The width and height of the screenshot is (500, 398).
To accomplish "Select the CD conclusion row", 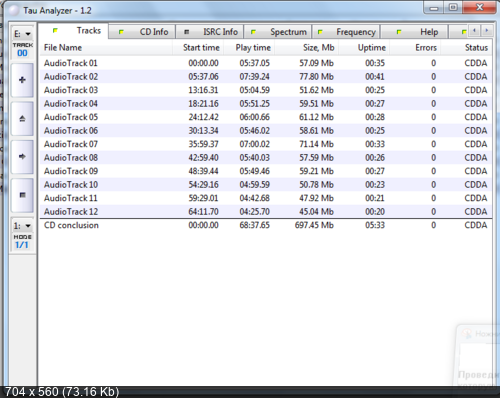I will click(x=266, y=225).
